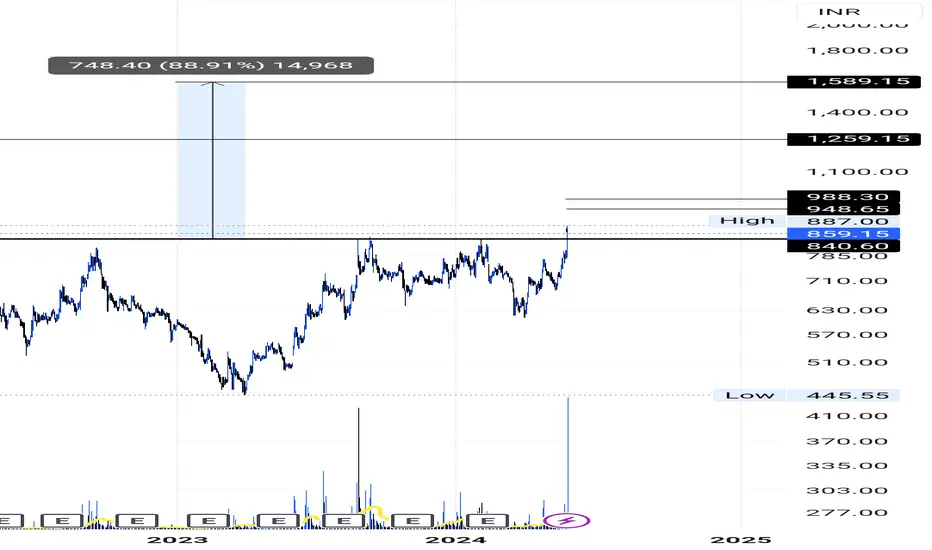Select the 1,259.15 price label
The image size is (932, 550).
854,139
